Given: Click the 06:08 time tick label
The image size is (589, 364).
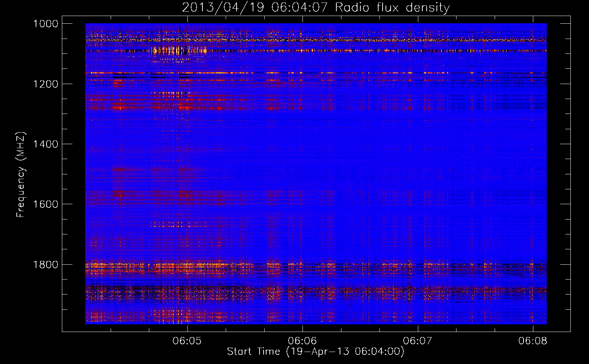Looking at the screenshot, I should pyautogui.click(x=533, y=341).
